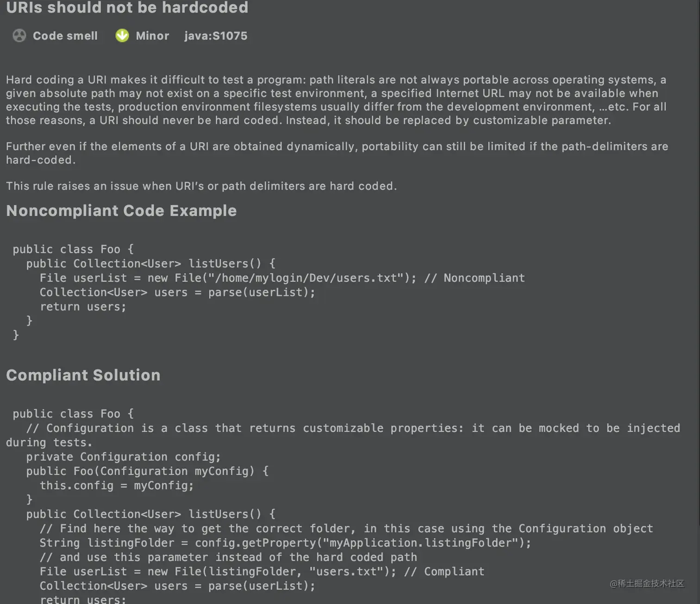The width and height of the screenshot is (700, 604).
Task: Click the 'Minor' severity label
Action: [152, 36]
